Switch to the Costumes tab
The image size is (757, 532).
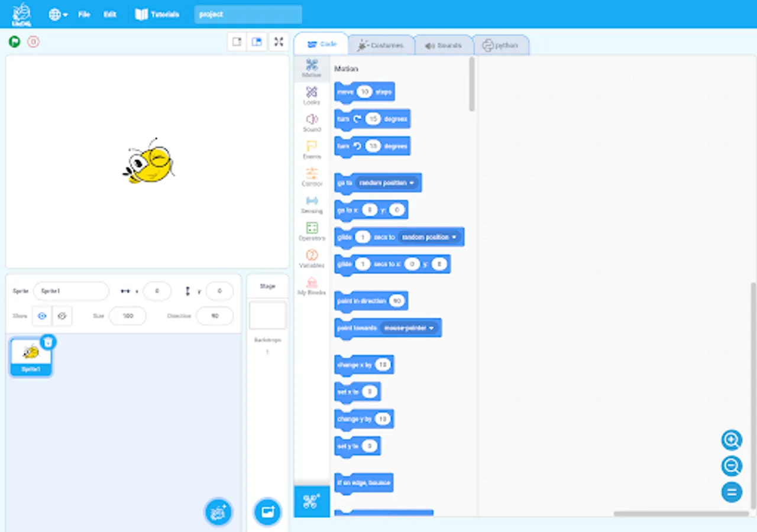[381, 45]
